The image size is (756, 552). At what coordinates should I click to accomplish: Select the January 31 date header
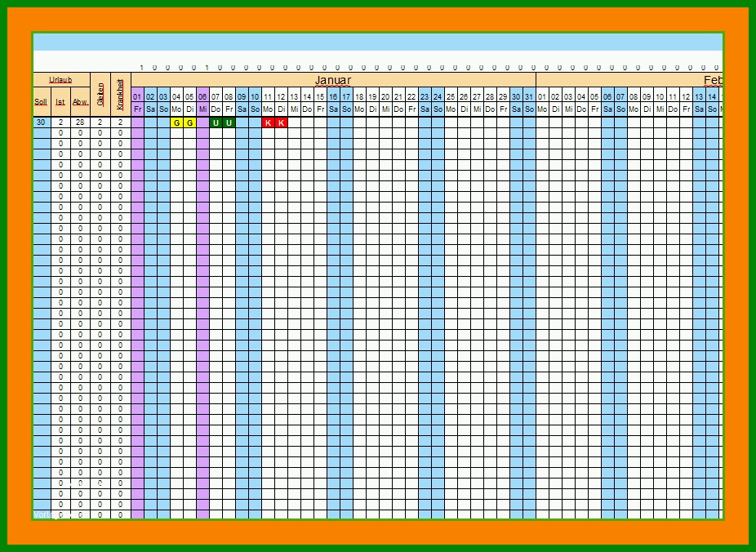coord(529,96)
